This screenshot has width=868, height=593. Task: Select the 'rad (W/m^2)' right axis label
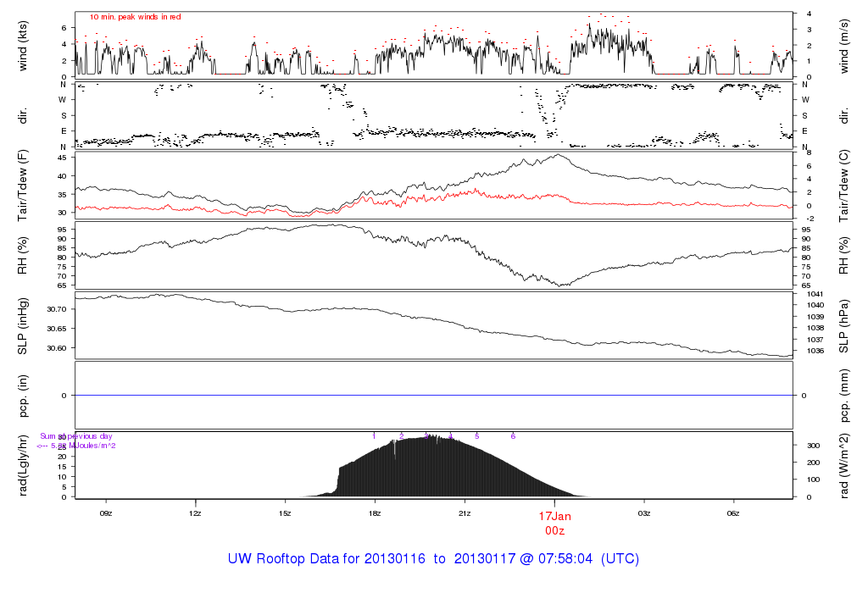[x=846, y=465]
